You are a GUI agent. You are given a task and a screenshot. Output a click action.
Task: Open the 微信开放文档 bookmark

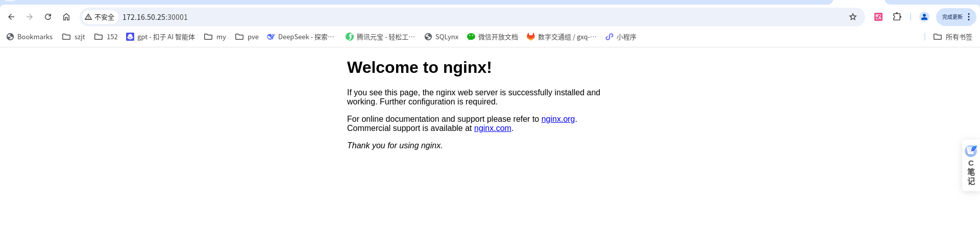pyautogui.click(x=493, y=37)
